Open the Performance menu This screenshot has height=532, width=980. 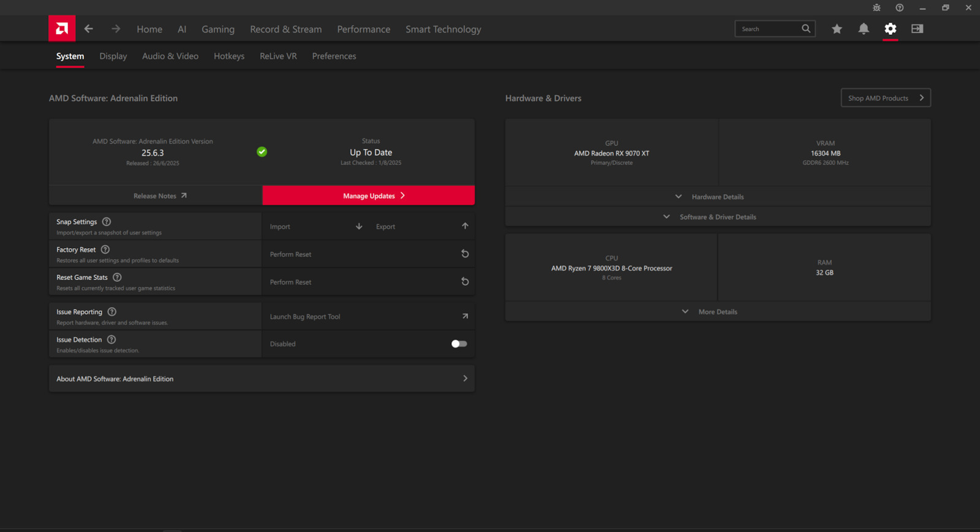[x=363, y=29]
